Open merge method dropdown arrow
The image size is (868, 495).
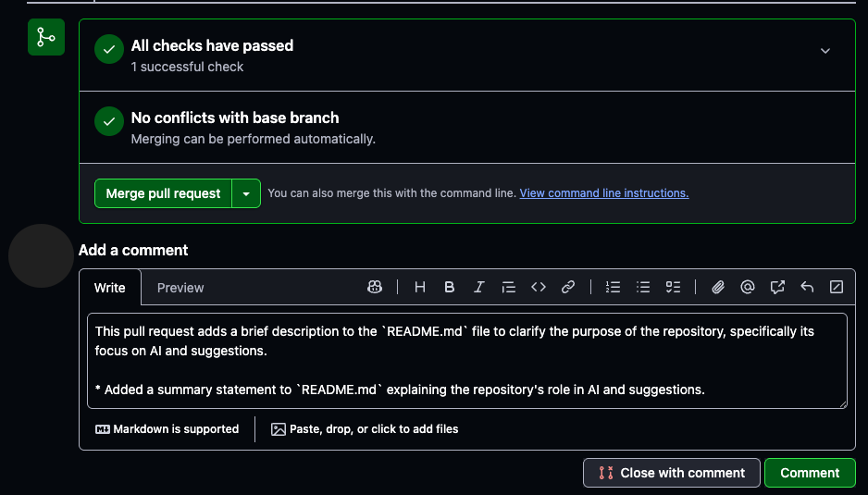tap(246, 193)
